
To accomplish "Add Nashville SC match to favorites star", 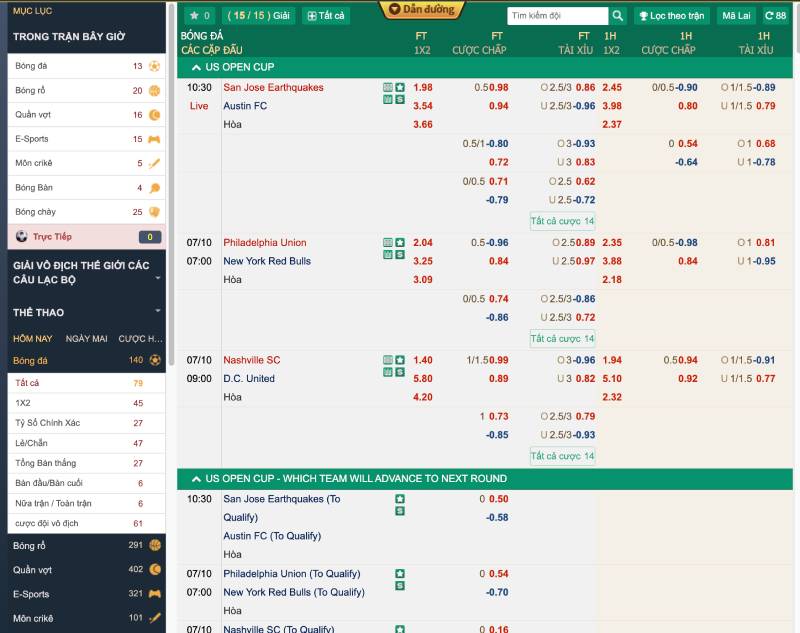I will point(400,360).
